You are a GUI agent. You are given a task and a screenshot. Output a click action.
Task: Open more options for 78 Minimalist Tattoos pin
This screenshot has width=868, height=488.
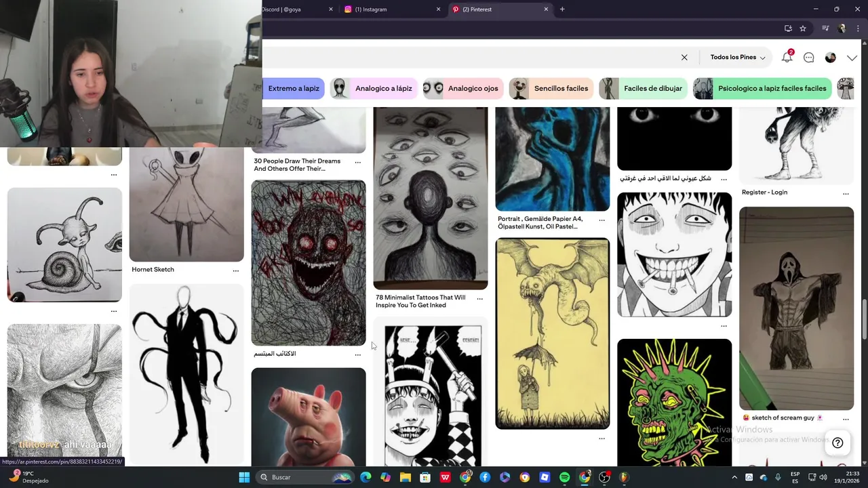(x=480, y=299)
